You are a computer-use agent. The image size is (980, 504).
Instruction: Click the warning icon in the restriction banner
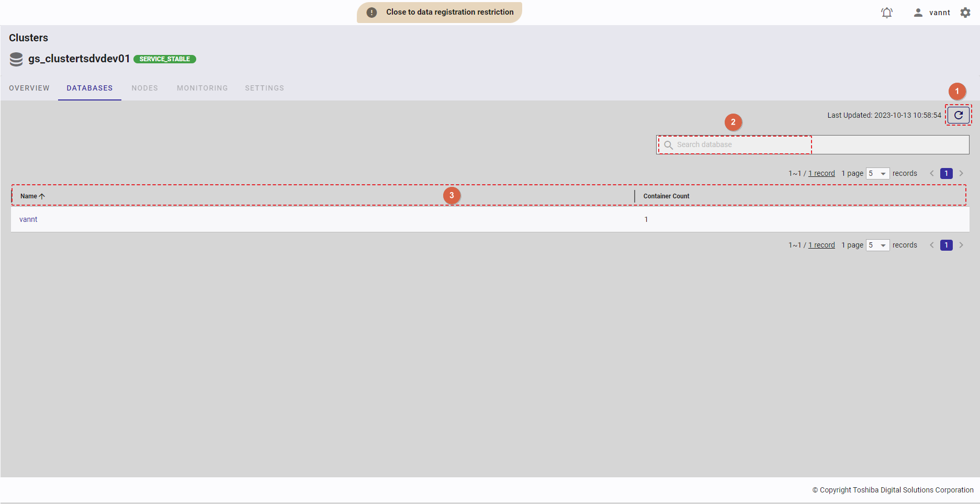(x=371, y=13)
